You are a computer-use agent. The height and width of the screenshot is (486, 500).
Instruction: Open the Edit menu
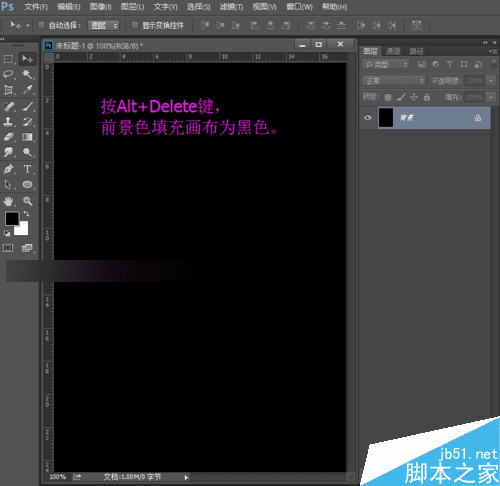click(x=69, y=7)
